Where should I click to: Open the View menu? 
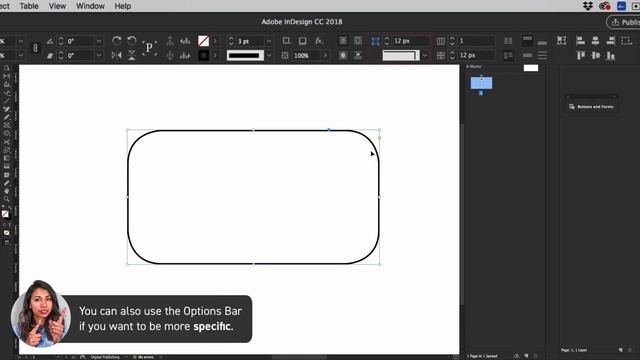(57, 6)
